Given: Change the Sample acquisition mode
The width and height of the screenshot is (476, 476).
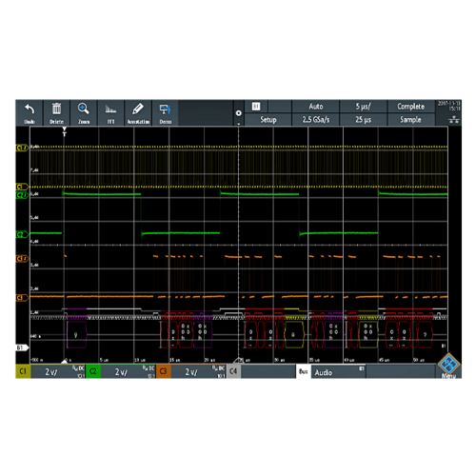Looking at the screenshot, I should tap(410, 120).
